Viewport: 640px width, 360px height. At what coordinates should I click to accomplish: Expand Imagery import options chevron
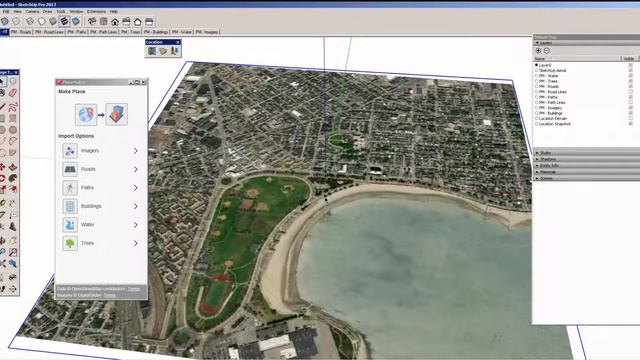point(136,151)
